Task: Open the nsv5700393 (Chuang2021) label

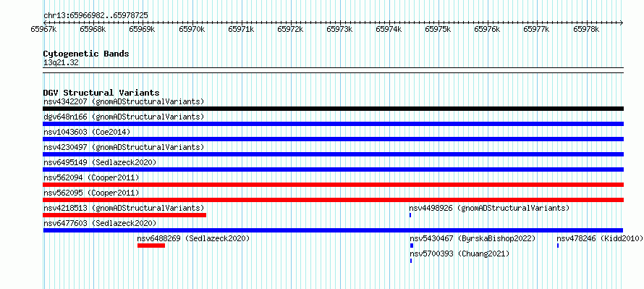Action: coord(459,254)
